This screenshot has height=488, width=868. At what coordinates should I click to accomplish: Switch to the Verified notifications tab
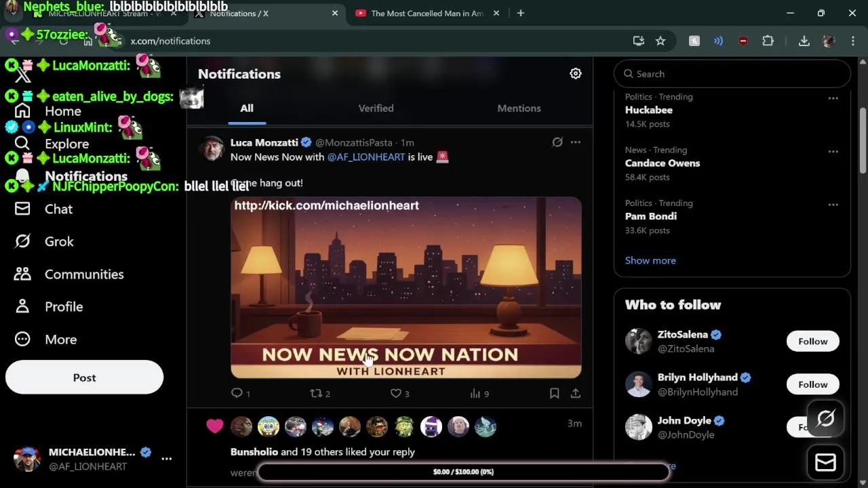click(x=376, y=108)
